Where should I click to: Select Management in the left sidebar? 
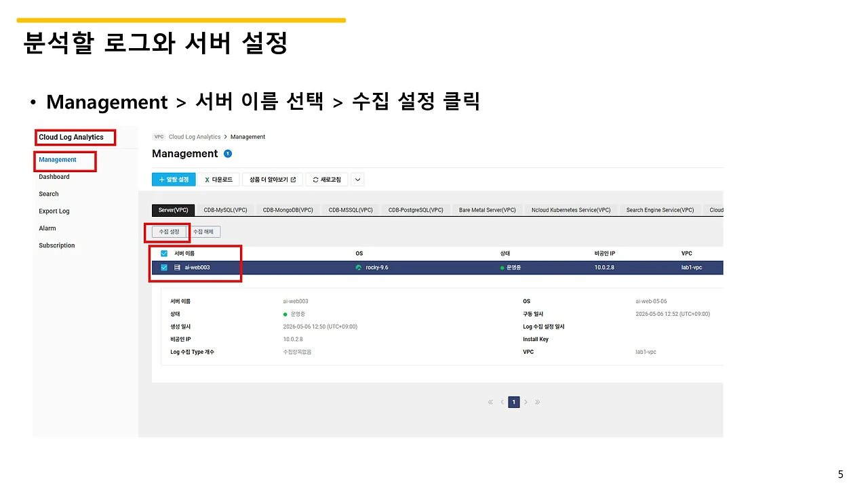coord(58,160)
